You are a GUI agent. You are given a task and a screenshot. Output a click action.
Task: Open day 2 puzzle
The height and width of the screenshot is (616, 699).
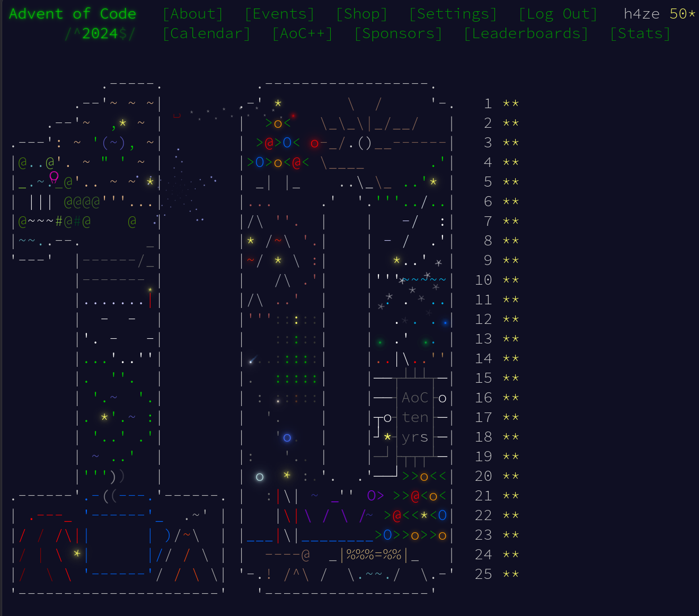pyautogui.click(x=488, y=123)
